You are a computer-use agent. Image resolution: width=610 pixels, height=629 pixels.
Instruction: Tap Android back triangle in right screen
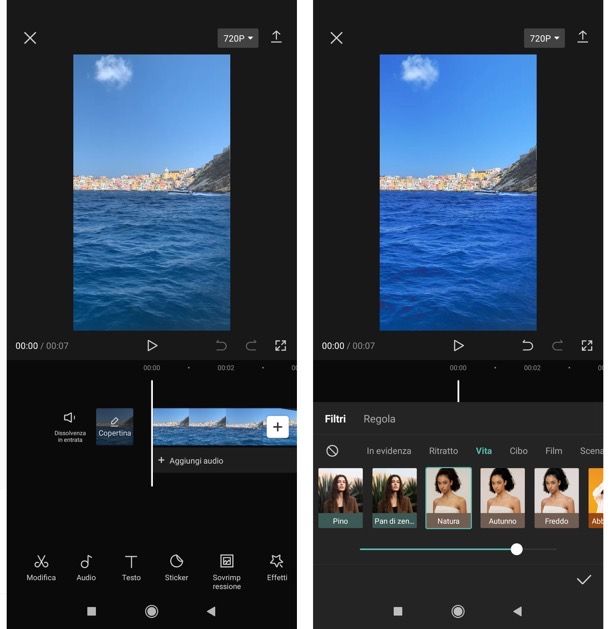point(518,611)
